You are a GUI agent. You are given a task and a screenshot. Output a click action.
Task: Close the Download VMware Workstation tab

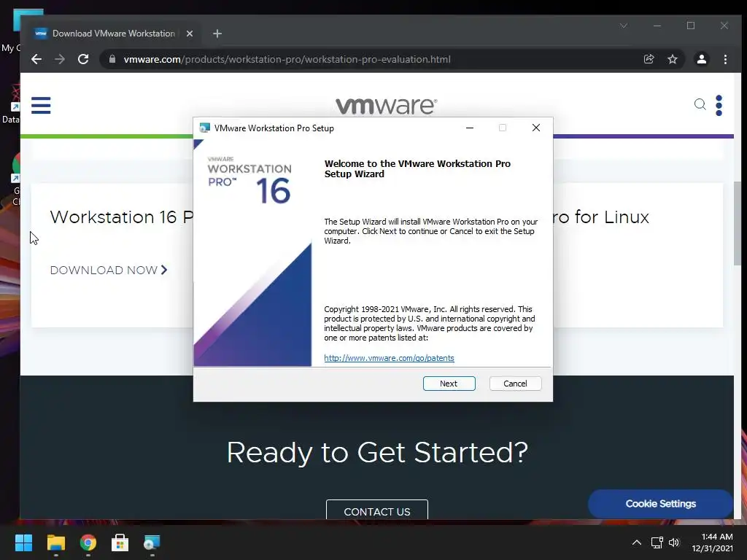(x=189, y=34)
